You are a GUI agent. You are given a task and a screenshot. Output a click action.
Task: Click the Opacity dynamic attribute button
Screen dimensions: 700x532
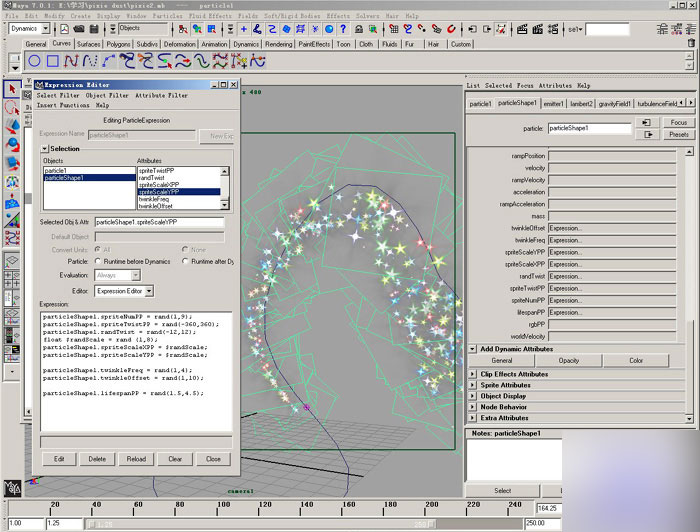point(568,360)
